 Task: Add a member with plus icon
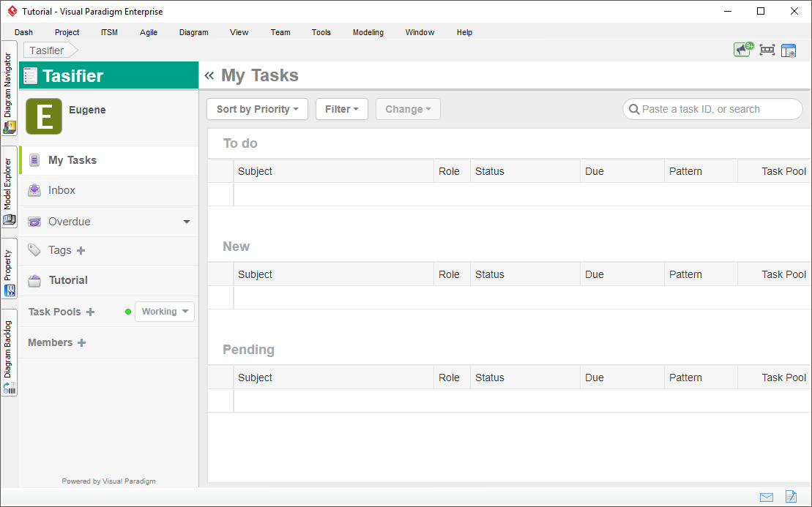click(81, 342)
